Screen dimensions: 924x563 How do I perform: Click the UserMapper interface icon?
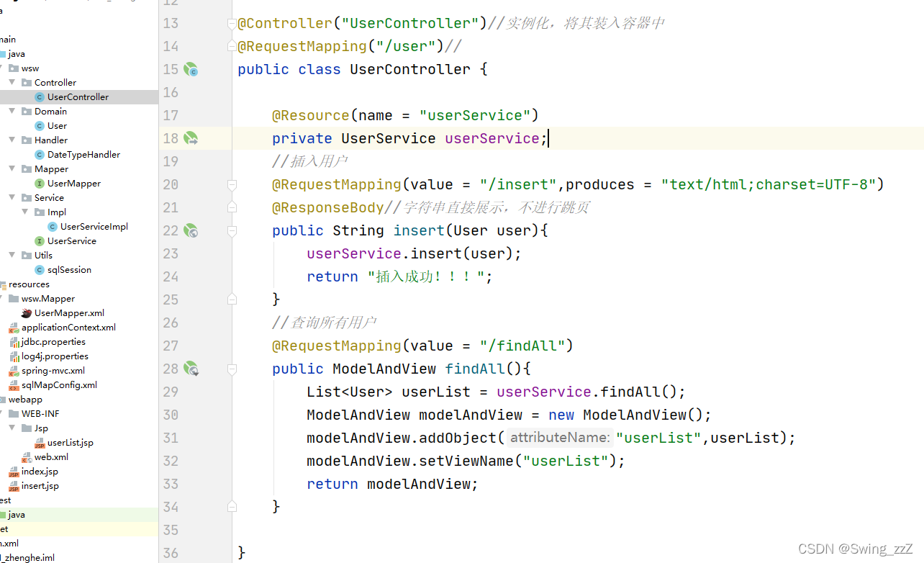click(x=40, y=184)
